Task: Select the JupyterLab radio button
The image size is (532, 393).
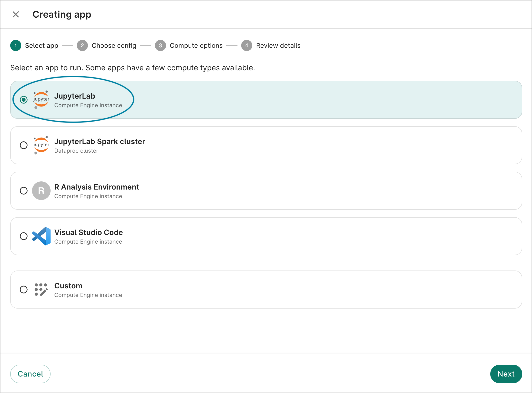Action: [x=24, y=100]
